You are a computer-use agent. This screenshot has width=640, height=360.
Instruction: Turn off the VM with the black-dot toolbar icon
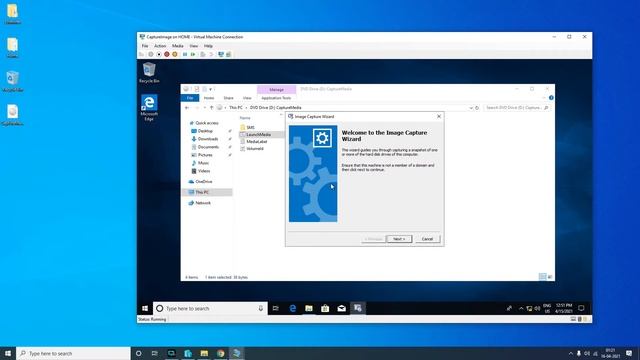[159, 54]
